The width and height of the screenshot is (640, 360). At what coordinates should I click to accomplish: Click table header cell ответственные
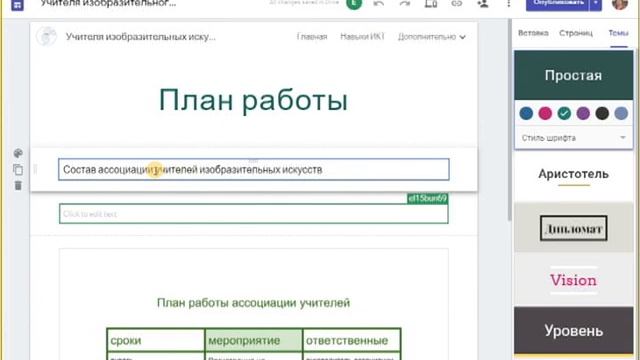pos(351,340)
